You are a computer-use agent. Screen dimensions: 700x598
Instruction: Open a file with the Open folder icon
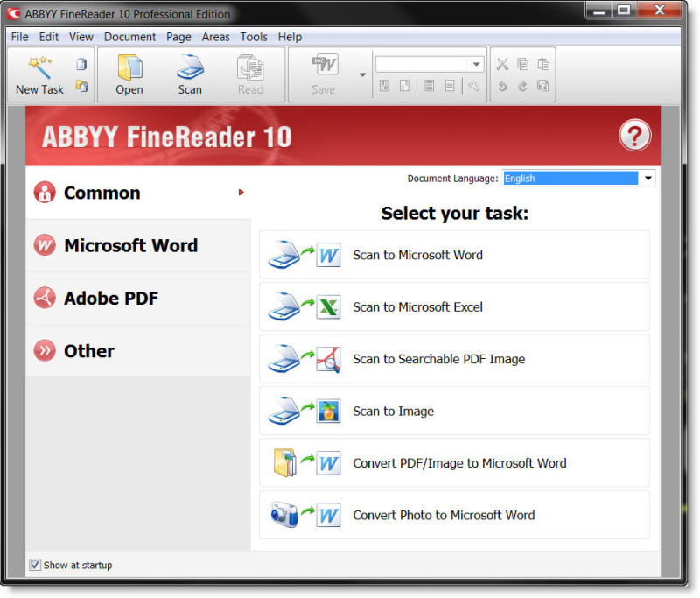[129, 68]
